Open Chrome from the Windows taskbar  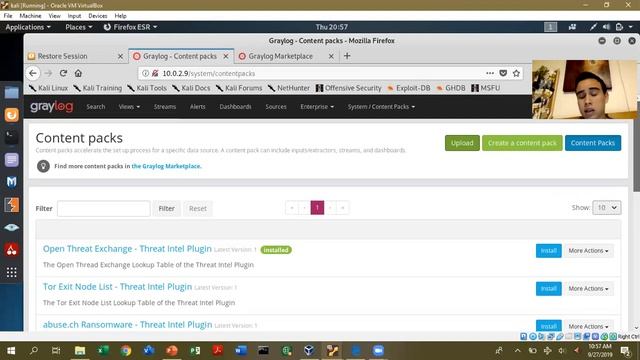[x=126, y=351]
